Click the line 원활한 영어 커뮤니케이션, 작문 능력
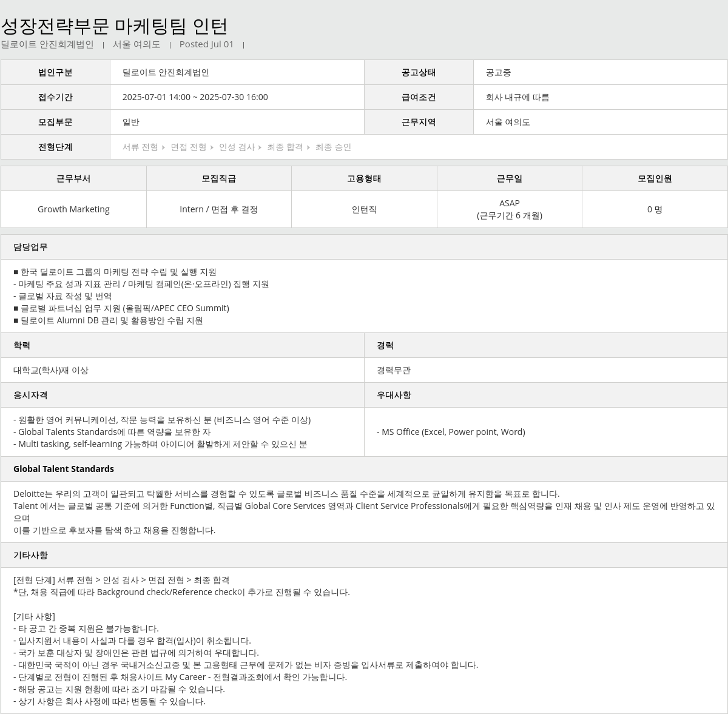This screenshot has height=714, width=728. pyautogui.click(x=162, y=420)
